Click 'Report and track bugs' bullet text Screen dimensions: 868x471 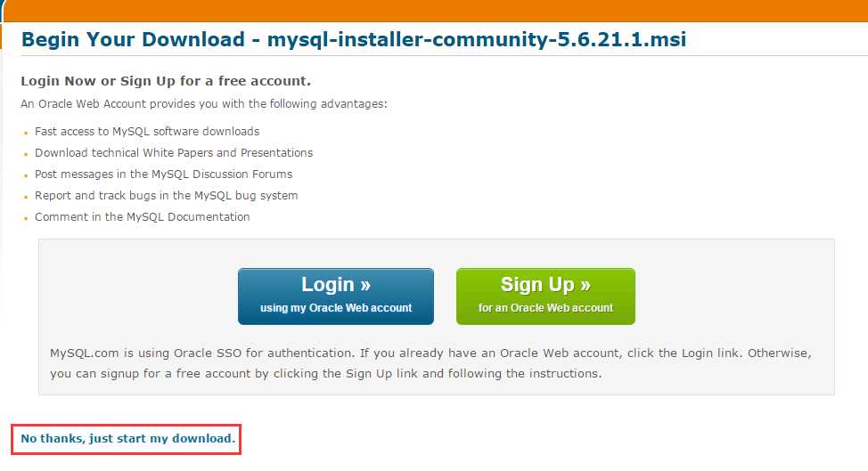click(x=166, y=196)
